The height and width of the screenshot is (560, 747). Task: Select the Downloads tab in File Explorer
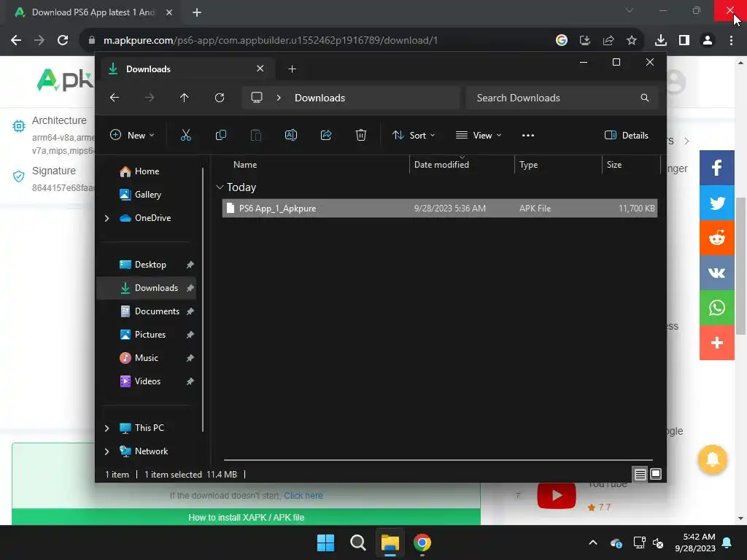(186, 69)
